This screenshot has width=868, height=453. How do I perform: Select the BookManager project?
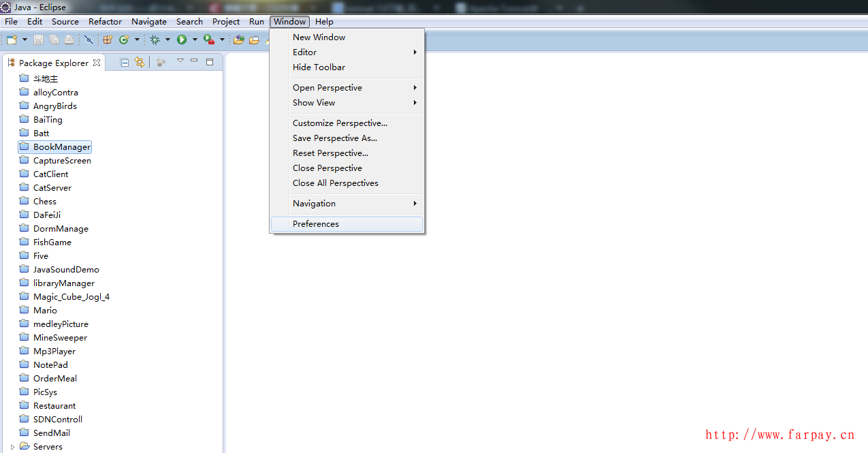pos(61,147)
